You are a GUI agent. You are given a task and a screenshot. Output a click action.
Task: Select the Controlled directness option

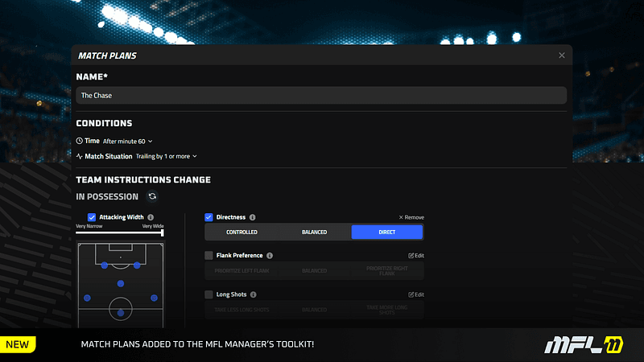coord(242,232)
